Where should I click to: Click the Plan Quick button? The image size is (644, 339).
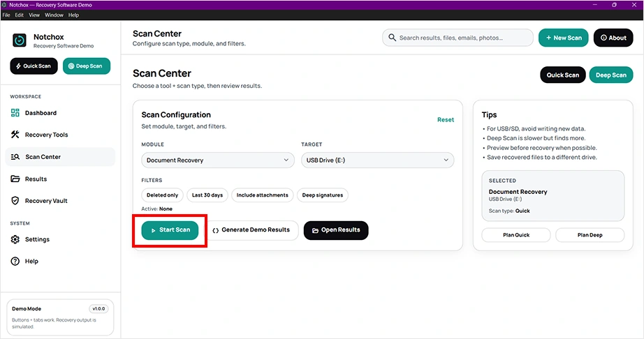tap(516, 235)
